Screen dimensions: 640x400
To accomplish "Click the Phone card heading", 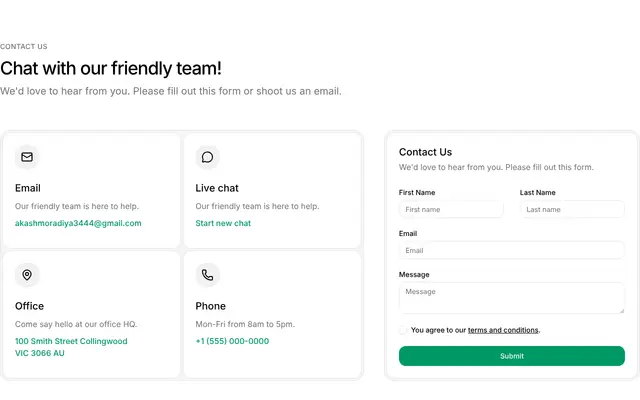I will tap(211, 306).
